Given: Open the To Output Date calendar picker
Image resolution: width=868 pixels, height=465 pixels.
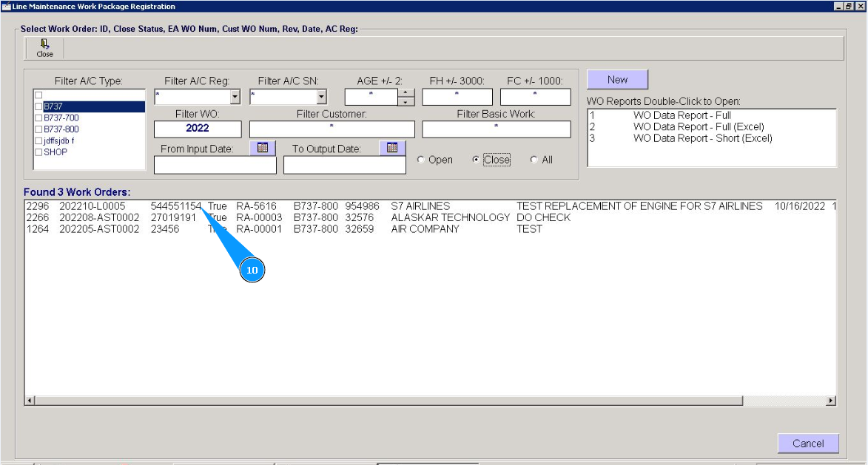Looking at the screenshot, I should [x=392, y=148].
